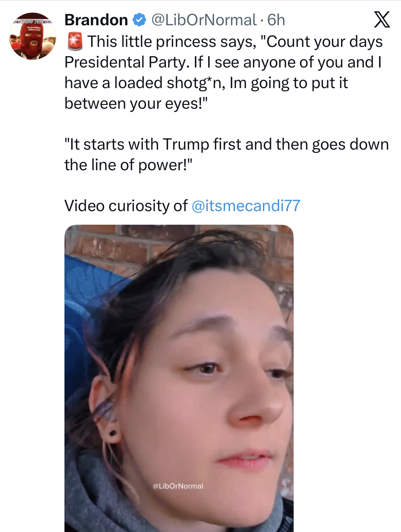Click the "Video curiosity of" text

click(x=126, y=205)
